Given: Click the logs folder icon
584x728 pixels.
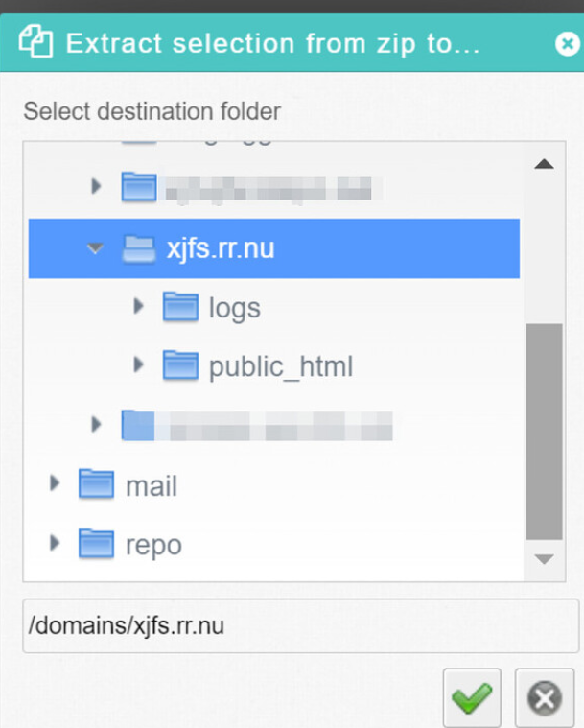Looking at the screenshot, I should click(180, 307).
